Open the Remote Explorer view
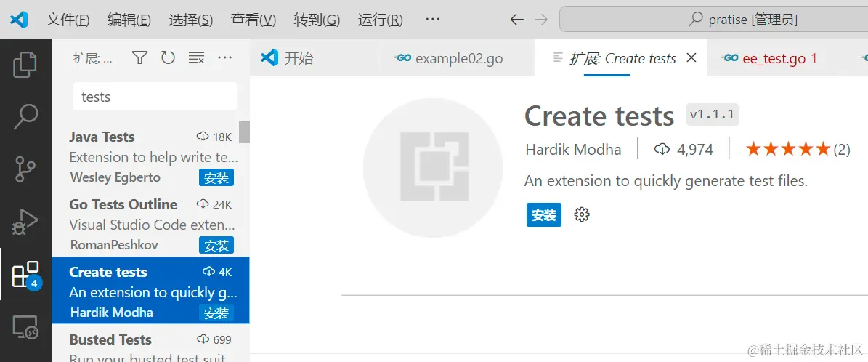868x362 pixels. (25, 327)
